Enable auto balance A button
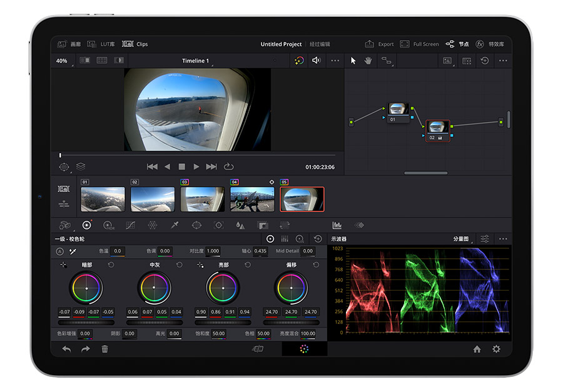Image resolution: width=563 pixels, height=392 pixels. [59, 251]
